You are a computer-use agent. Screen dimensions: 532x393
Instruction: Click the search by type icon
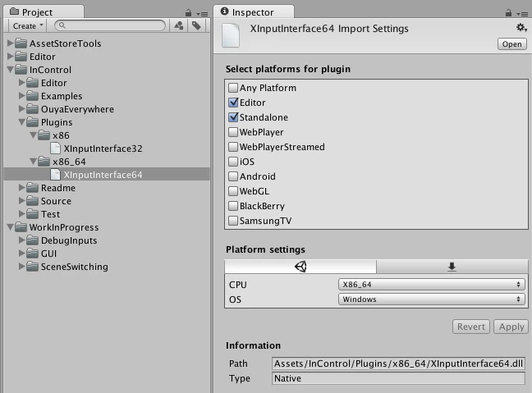[x=179, y=25]
